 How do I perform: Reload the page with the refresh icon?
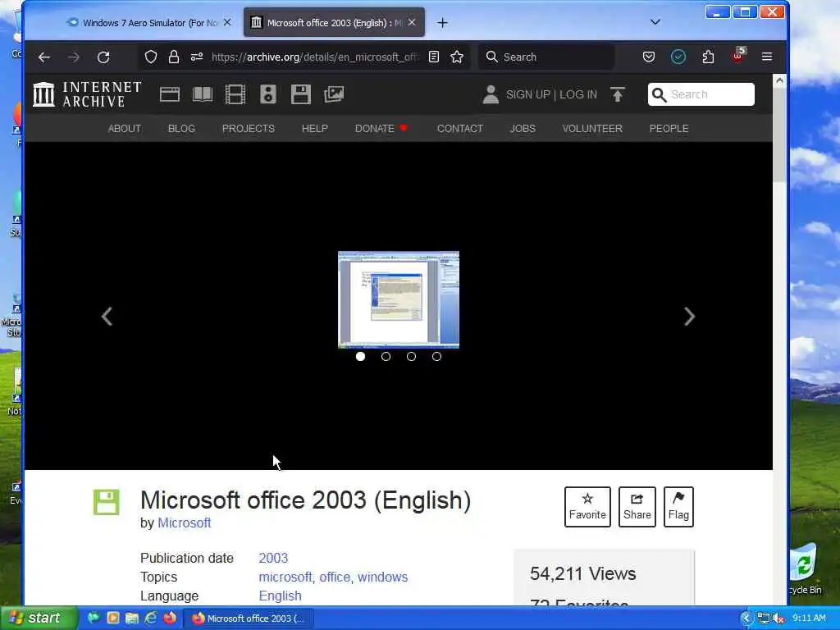point(103,57)
